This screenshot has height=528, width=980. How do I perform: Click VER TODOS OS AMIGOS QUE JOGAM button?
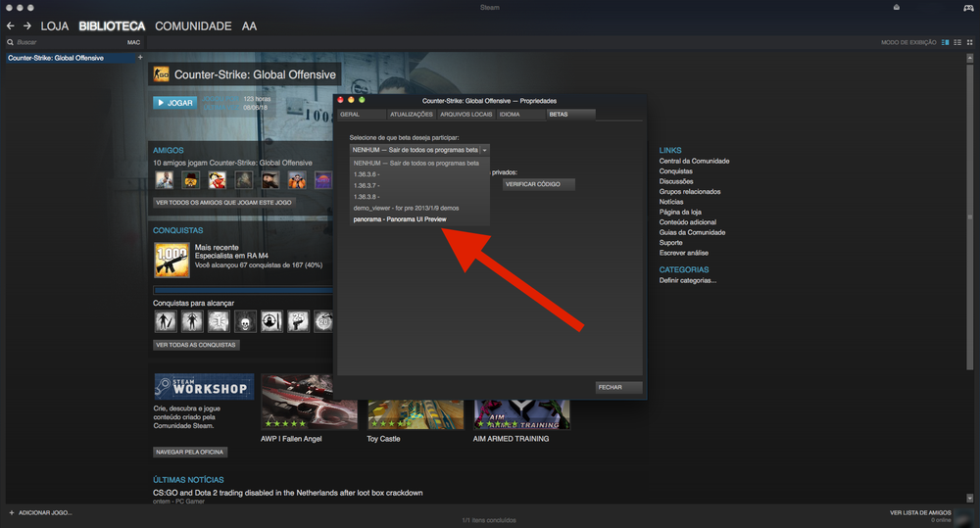[223, 203]
